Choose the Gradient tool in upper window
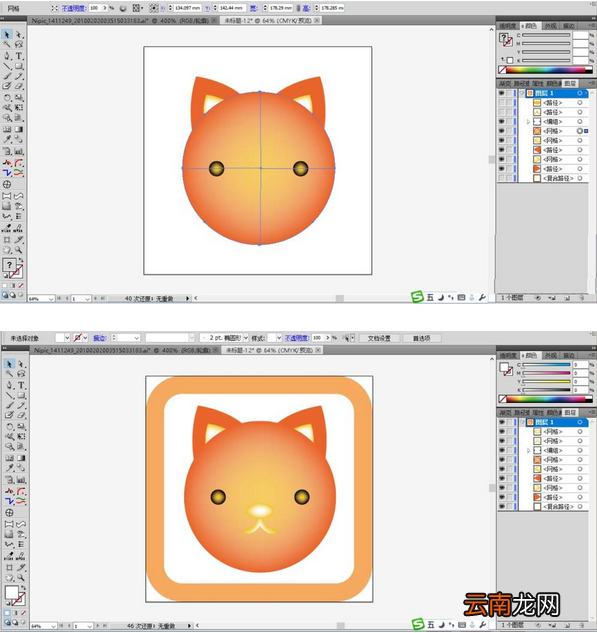 pyautogui.click(x=19, y=130)
